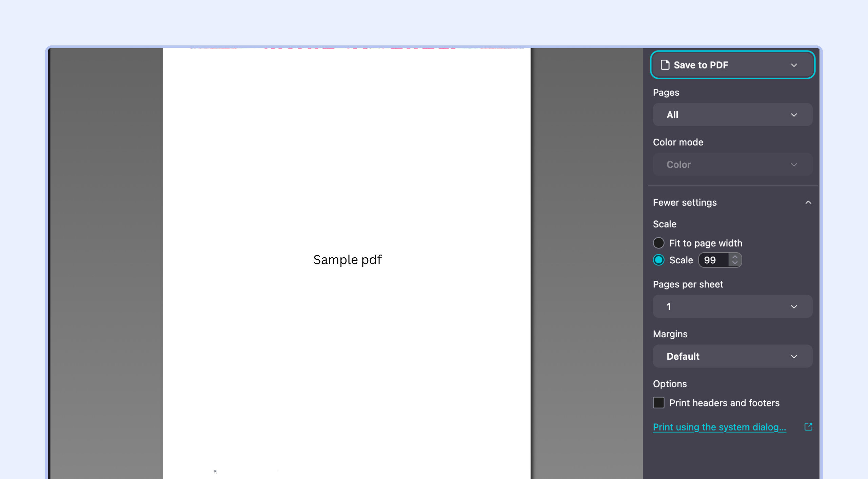Select the Scale radio button

pyautogui.click(x=658, y=260)
